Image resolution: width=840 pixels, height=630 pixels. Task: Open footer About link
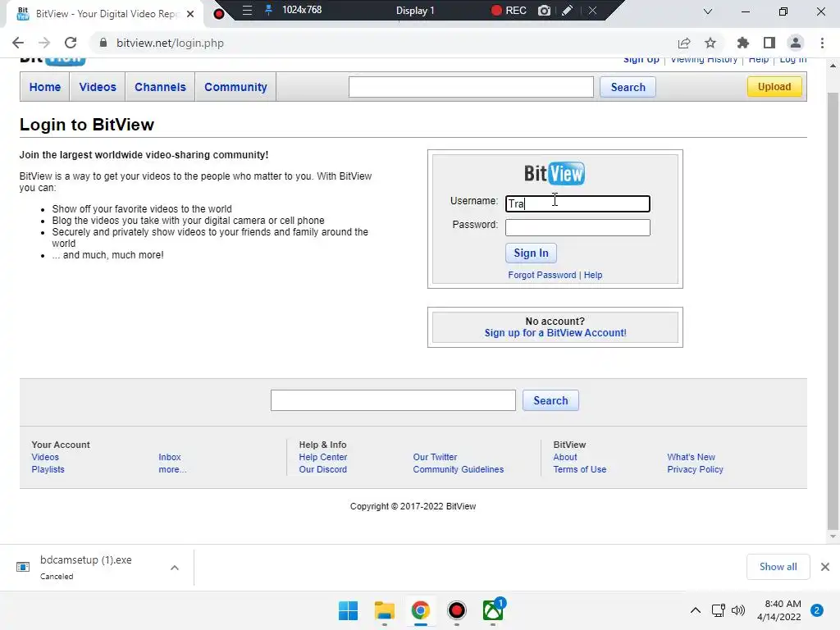pyautogui.click(x=564, y=457)
